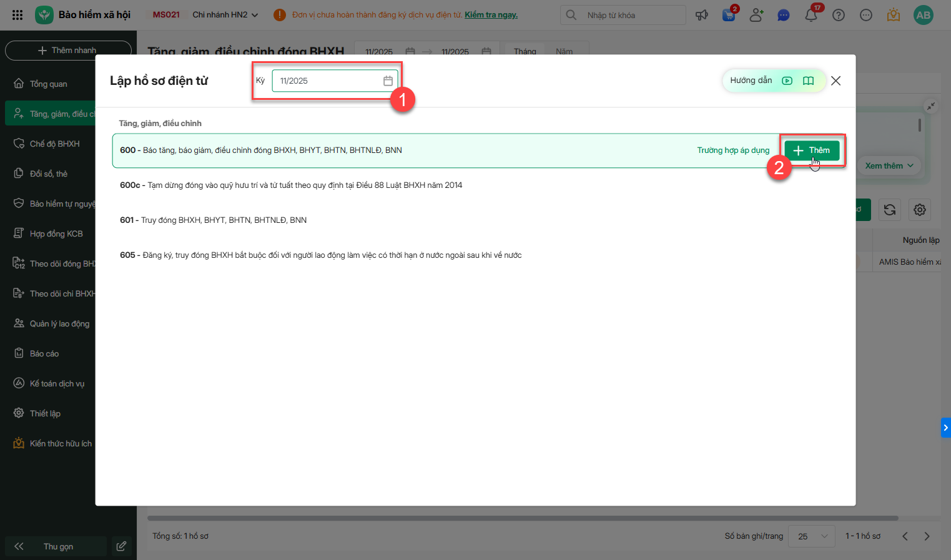951x560 pixels.
Task: Select form 600c Tạm dừng đóng row
Action: pos(479,185)
